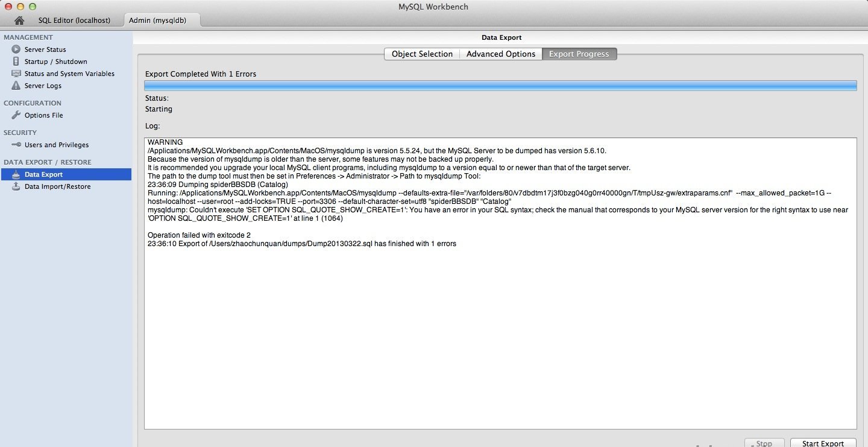Viewport: 868px width, 447px height.
Task: Open the Options File entry
Action: pyautogui.click(x=43, y=115)
